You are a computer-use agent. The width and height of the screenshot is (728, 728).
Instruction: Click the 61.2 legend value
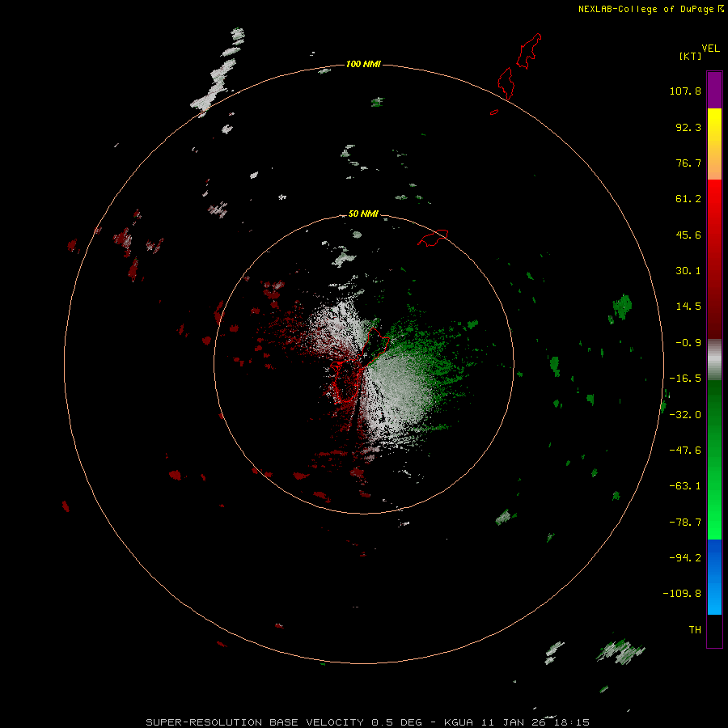point(688,199)
